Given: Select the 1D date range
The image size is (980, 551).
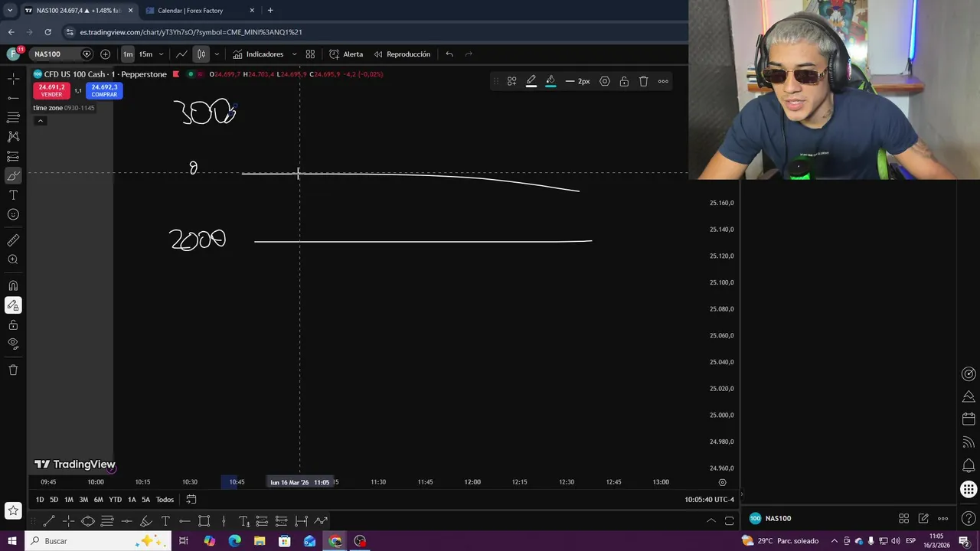Looking at the screenshot, I should tap(40, 500).
